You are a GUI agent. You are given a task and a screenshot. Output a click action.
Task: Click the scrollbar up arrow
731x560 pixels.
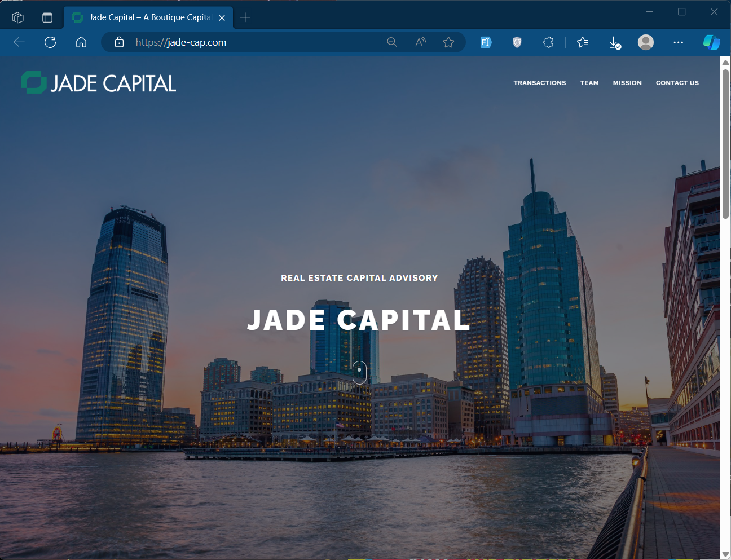(x=725, y=62)
